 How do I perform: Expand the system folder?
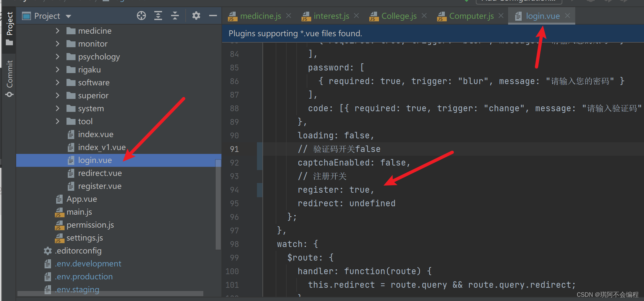[x=57, y=108]
